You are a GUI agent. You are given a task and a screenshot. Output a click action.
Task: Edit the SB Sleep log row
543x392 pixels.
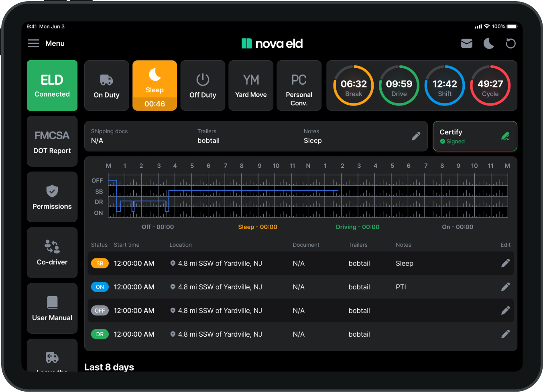coord(506,263)
